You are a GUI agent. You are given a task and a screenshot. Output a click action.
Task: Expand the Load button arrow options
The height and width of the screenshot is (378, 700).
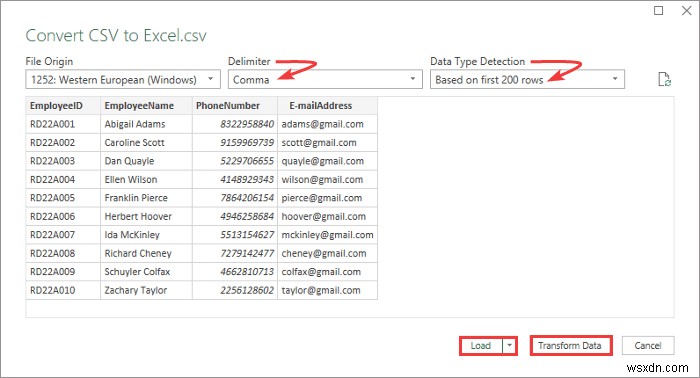[509, 345]
